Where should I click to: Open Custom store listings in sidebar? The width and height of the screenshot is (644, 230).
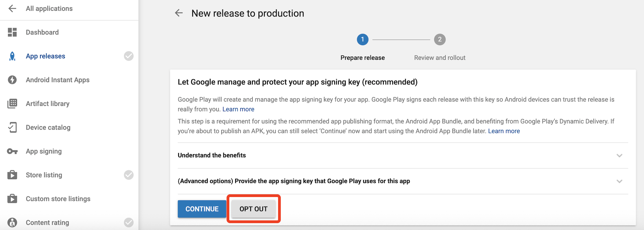click(58, 199)
